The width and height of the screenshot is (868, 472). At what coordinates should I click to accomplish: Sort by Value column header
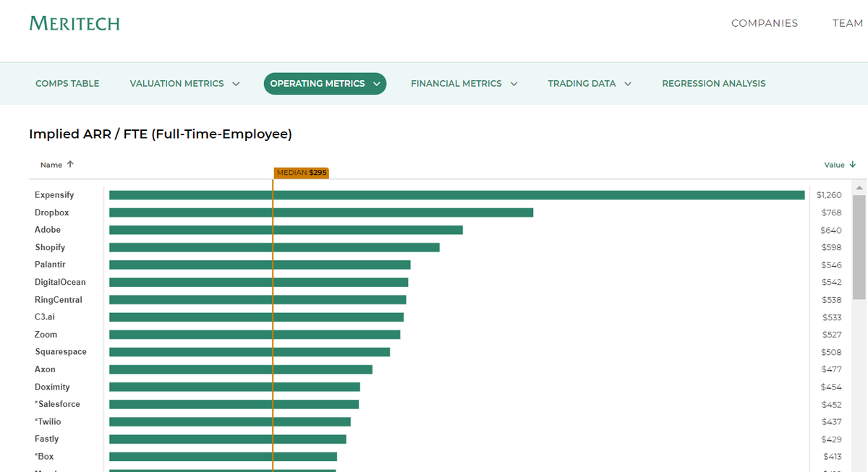click(840, 165)
